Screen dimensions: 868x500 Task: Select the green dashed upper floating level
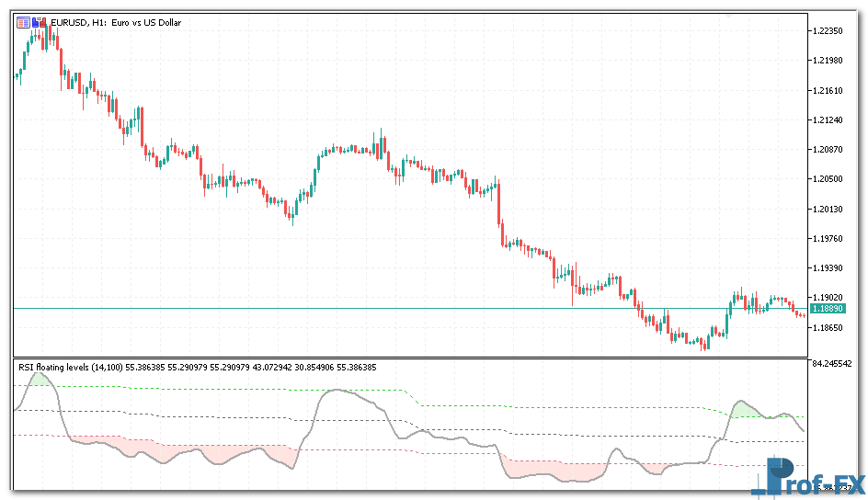pyautogui.click(x=230, y=389)
